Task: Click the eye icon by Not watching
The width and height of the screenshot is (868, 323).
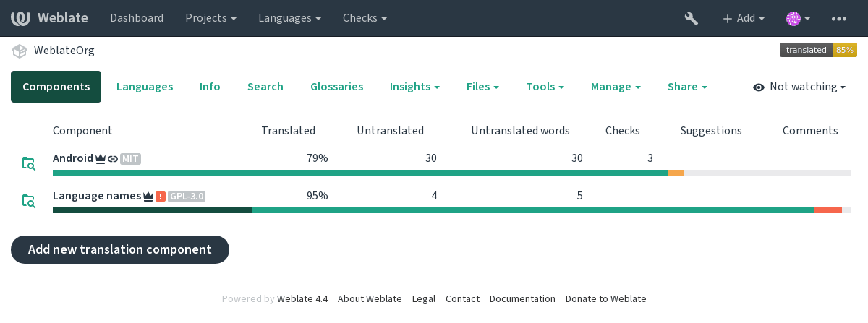Action: pos(759,87)
